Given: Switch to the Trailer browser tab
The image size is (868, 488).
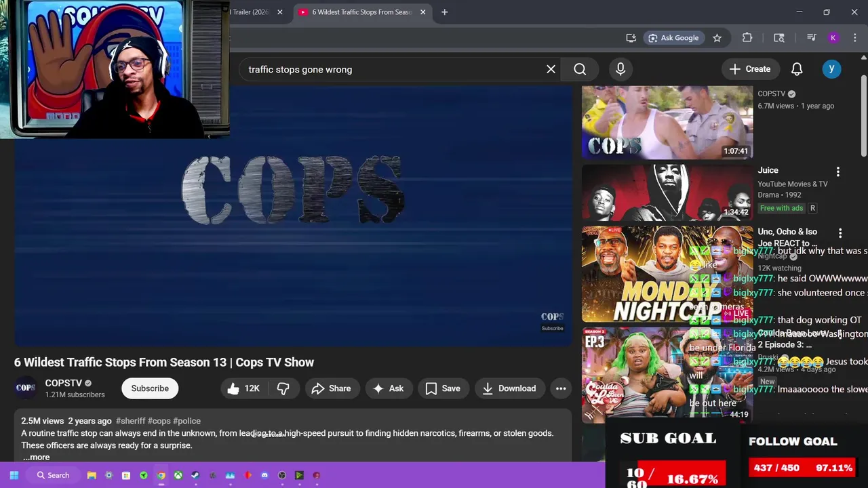Looking at the screenshot, I should tap(250, 12).
